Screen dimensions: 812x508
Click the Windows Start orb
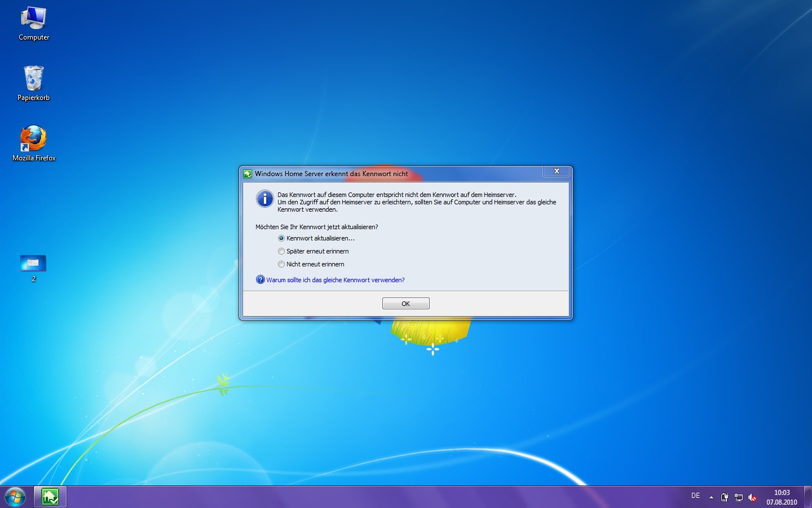[x=15, y=497]
